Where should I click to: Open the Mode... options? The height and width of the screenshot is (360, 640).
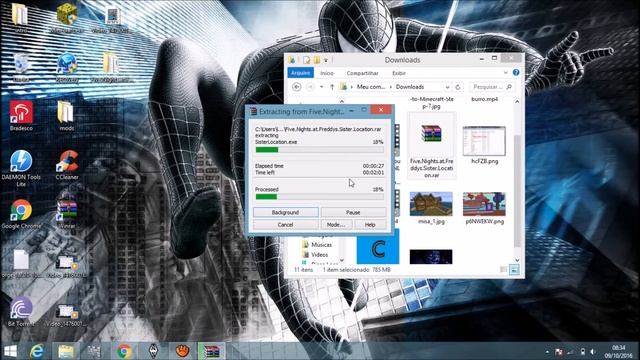tap(336, 224)
